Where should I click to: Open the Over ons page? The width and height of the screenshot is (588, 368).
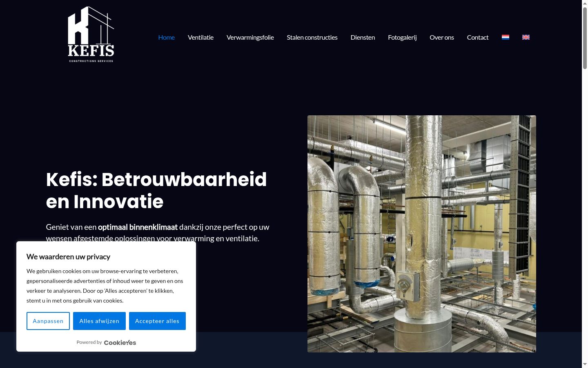pos(442,37)
